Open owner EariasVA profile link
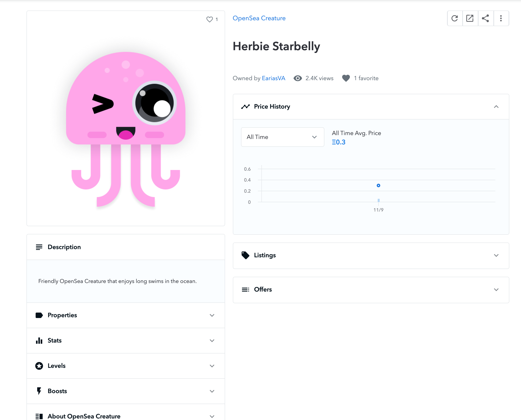This screenshot has height=420, width=521. click(273, 78)
